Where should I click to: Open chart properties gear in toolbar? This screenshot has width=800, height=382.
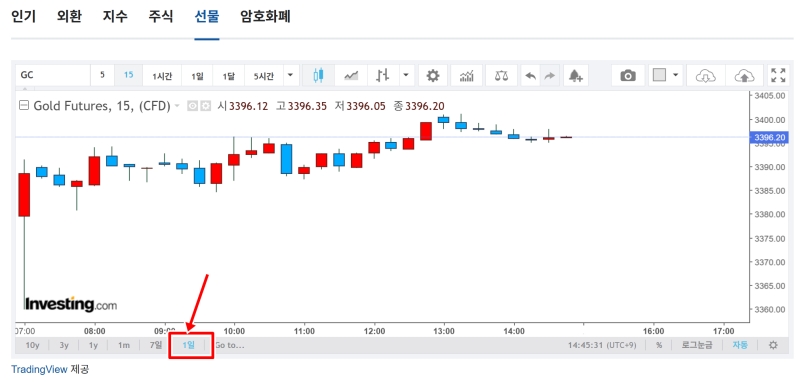433,76
